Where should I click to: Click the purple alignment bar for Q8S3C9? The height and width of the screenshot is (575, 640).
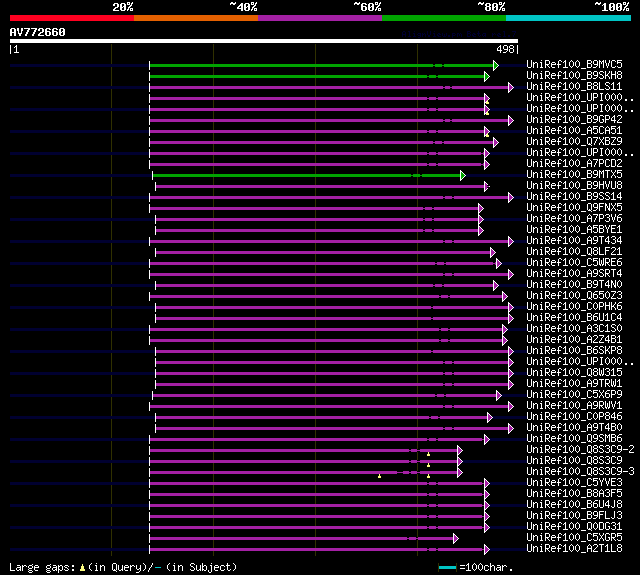(x=306, y=462)
